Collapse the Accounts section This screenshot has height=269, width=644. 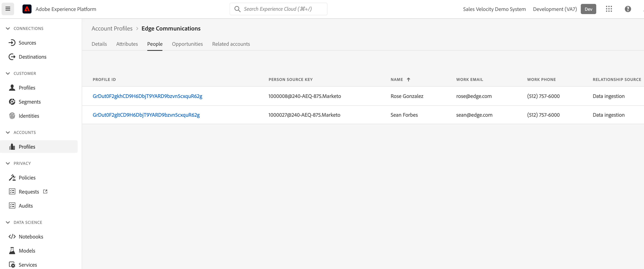click(x=8, y=132)
